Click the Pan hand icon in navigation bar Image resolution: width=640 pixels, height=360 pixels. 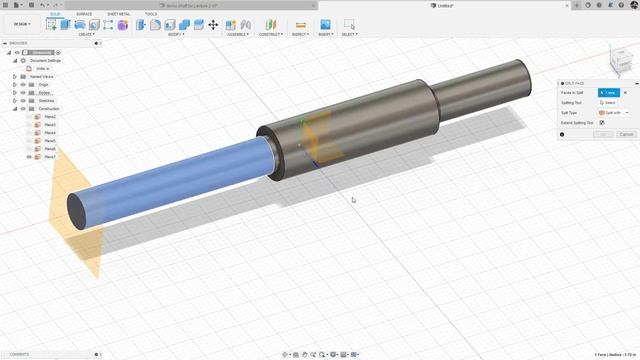tap(304, 355)
